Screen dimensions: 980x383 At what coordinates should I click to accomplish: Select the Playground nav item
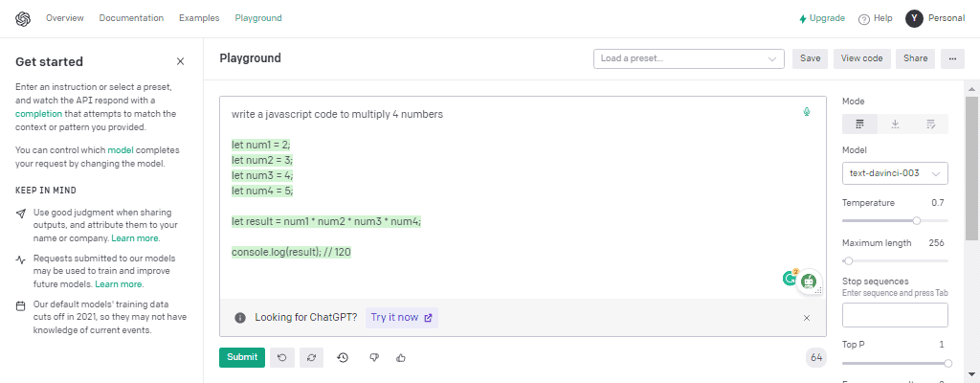(x=258, y=18)
